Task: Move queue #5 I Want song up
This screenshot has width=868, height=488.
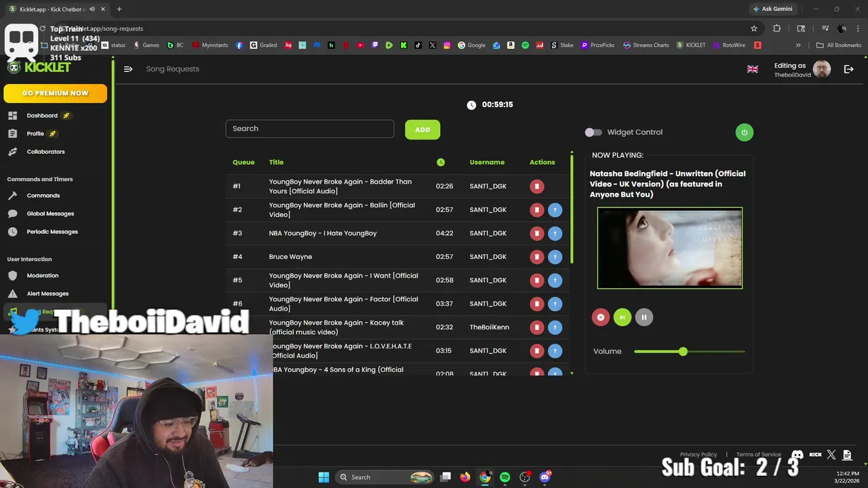Action: coord(555,281)
